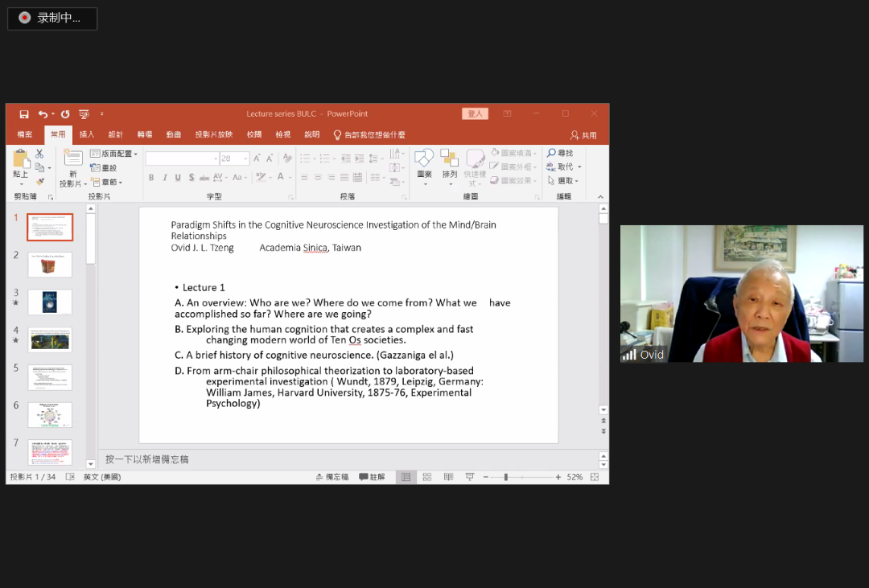Click the Paste (貼上) clipboard icon
This screenshot has width=869, height=588.
(21, 159)
